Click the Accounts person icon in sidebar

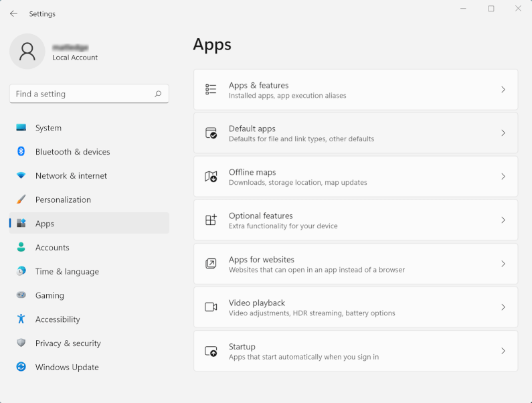tap(21, 247)
